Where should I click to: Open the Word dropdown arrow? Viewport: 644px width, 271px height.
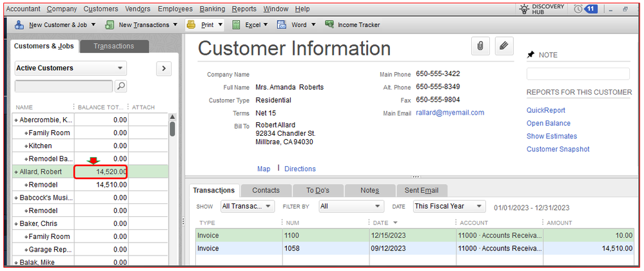coord(313,25)
